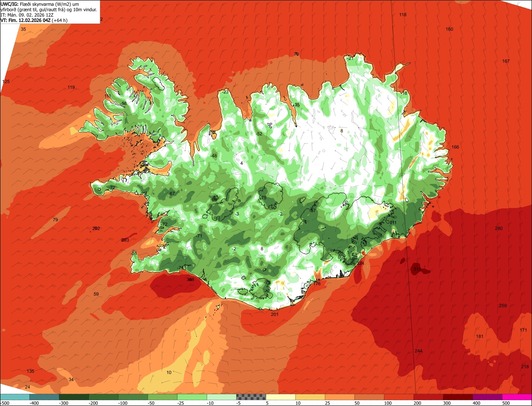Click the '202' value west of Reykjanes

pyautogui.click(x=96, y=229)
